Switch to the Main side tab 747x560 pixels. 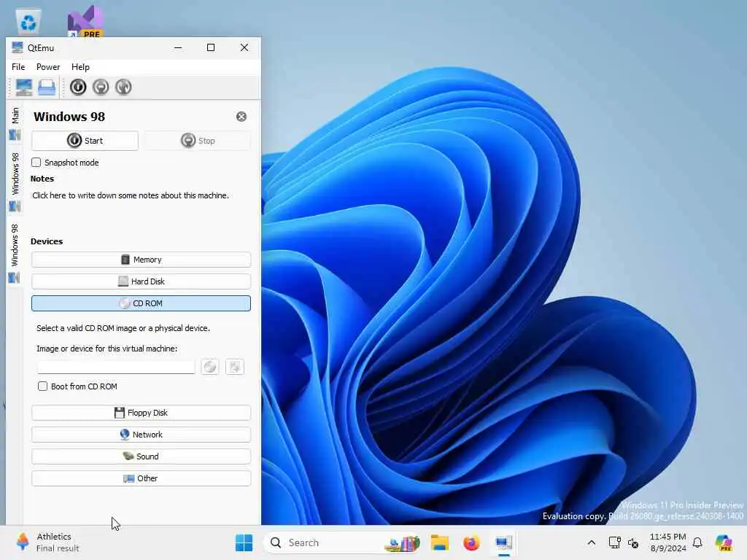[15, 122]
